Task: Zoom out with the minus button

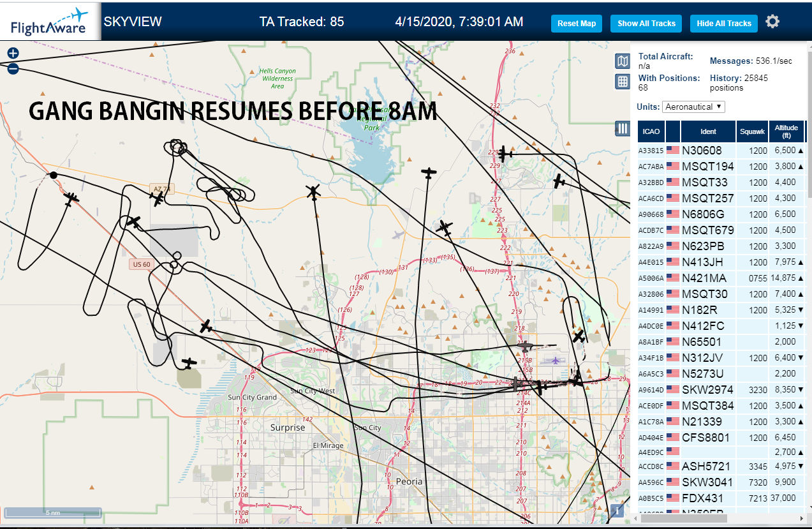Action: (13, 68)
